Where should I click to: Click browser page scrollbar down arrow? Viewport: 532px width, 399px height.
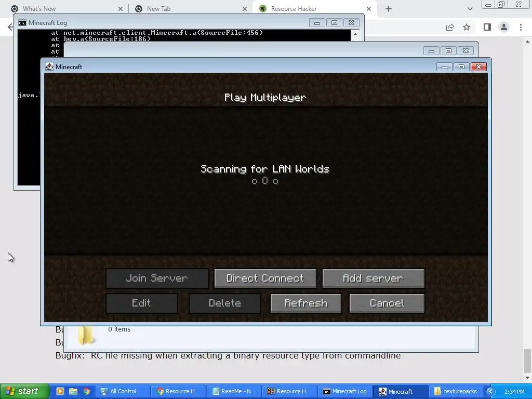pos(527,378)
